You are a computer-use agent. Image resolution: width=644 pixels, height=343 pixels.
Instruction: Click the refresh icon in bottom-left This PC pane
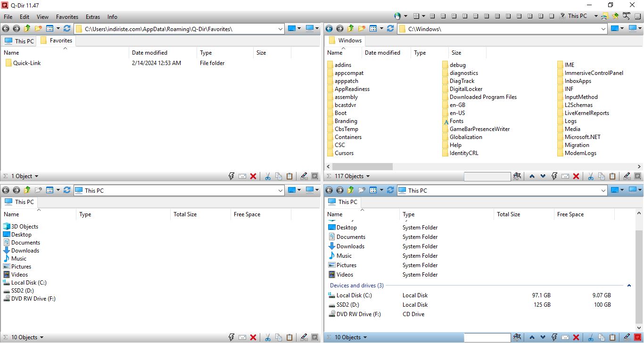(67, 190)
